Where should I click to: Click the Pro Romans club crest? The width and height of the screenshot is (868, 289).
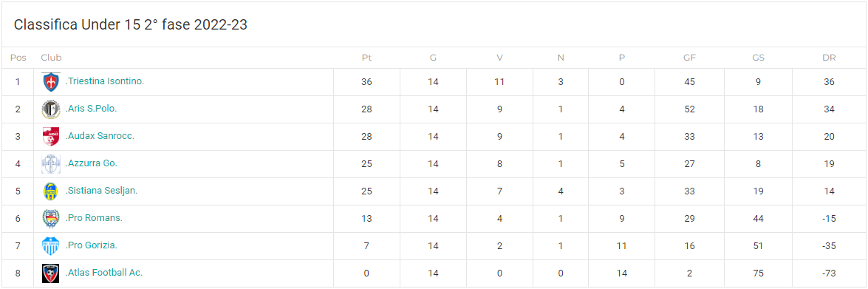[x=50, y=219]
